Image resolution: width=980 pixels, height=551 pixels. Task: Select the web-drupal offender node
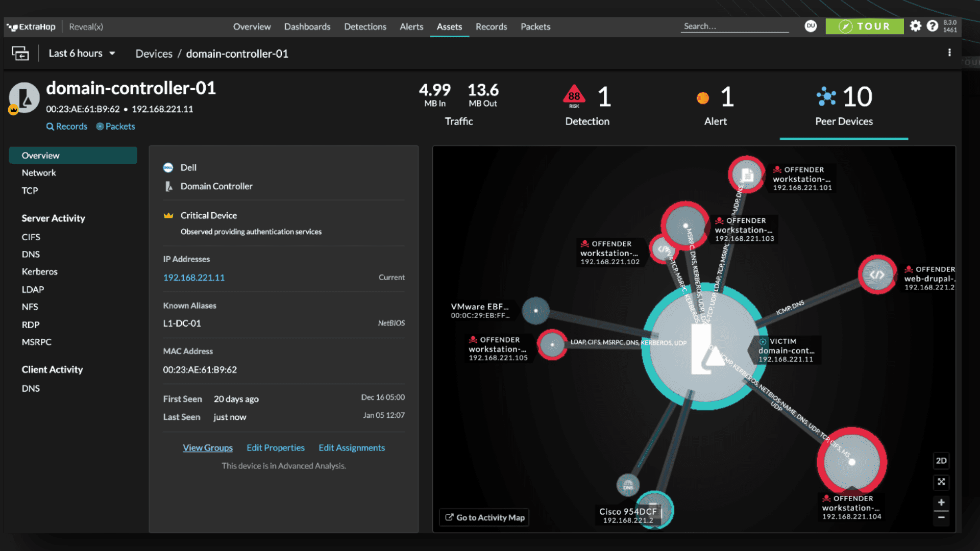pyautogui.click(x=877, y=274)
